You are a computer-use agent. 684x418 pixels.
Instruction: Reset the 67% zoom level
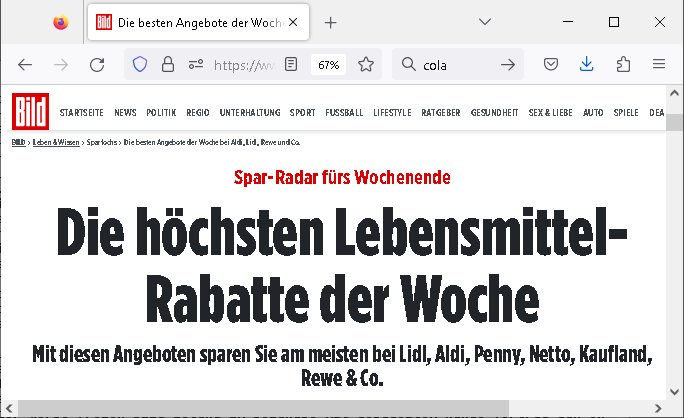click(328, 65)
